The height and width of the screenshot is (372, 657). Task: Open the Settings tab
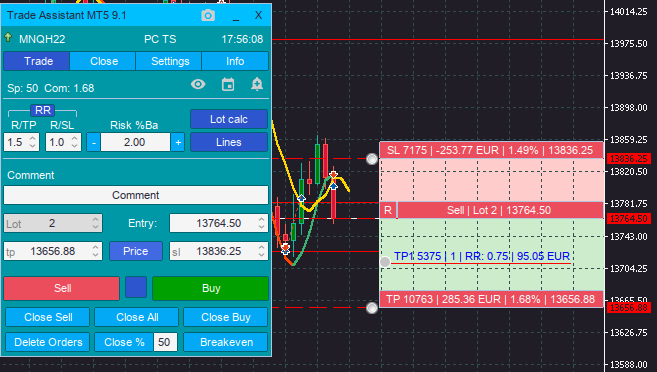(x=168, y=61)
